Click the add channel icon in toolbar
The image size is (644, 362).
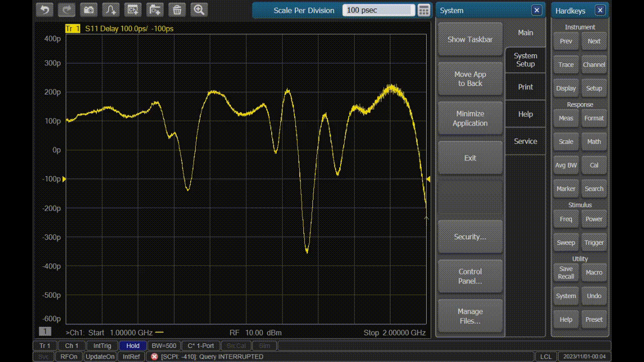pyautogui.click(x=133, y=10)
